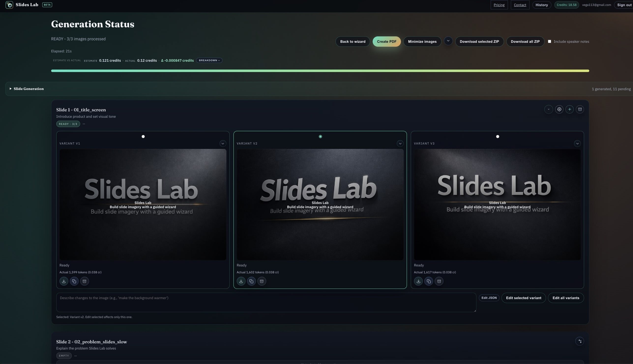
Task: Click the generation progress bar
Action: (x=320, y=71)
